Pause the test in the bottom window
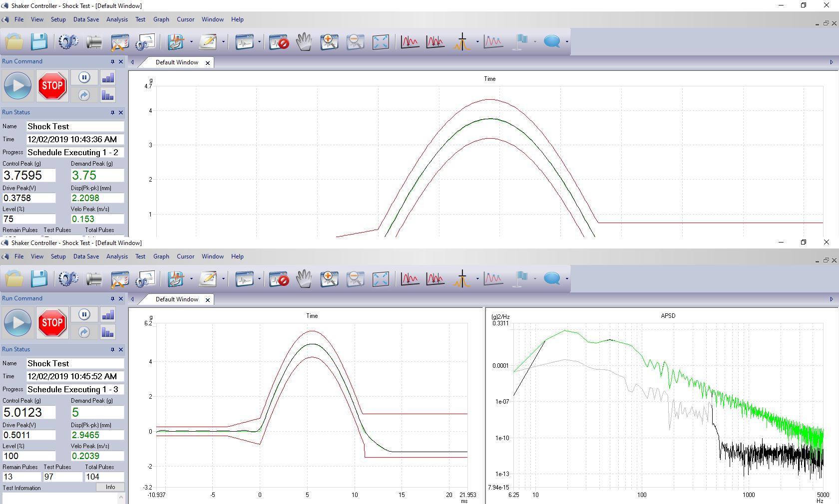The height and width of the screenshot is (504, 839). (84, 314)
